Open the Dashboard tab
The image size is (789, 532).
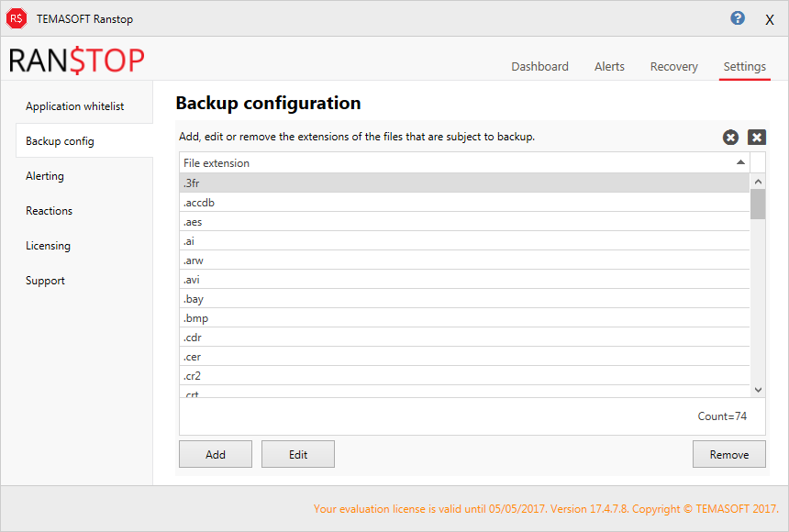pos(539,66)
